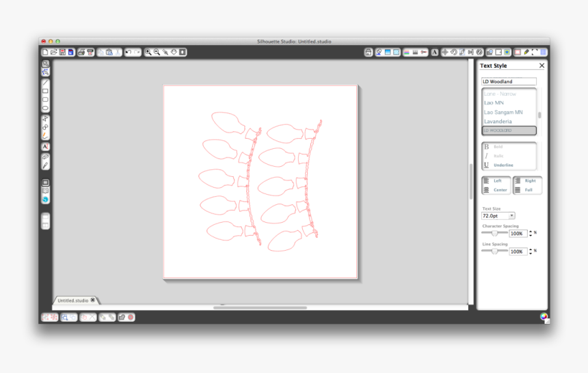Pick the Freehand draw tool
588x373 pixels.
(45, 135)
